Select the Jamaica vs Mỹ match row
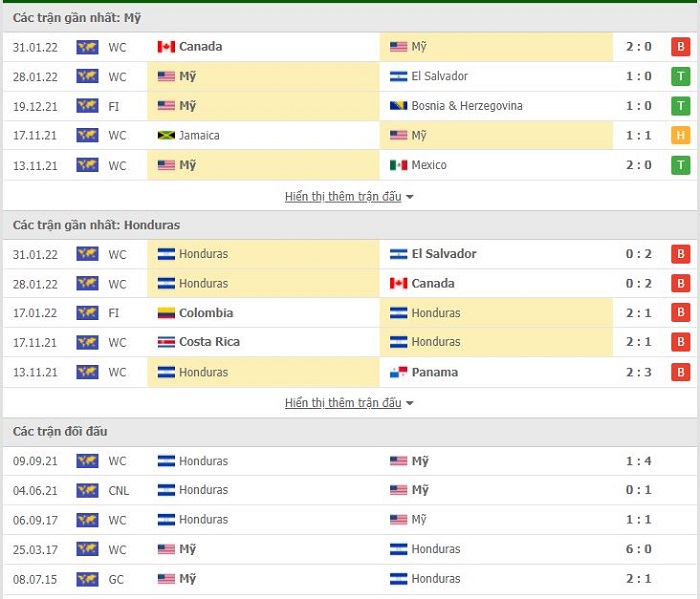 click(350, 135)
